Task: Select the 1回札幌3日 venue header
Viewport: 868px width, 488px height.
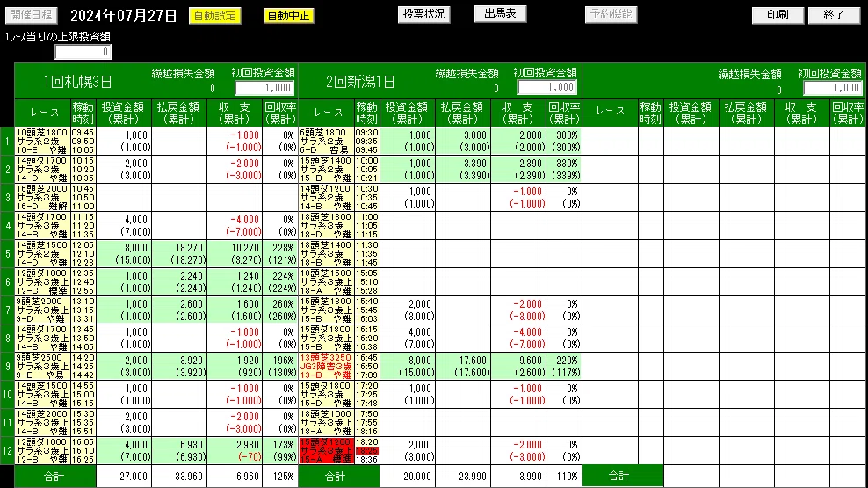Action: coord(78,82)
